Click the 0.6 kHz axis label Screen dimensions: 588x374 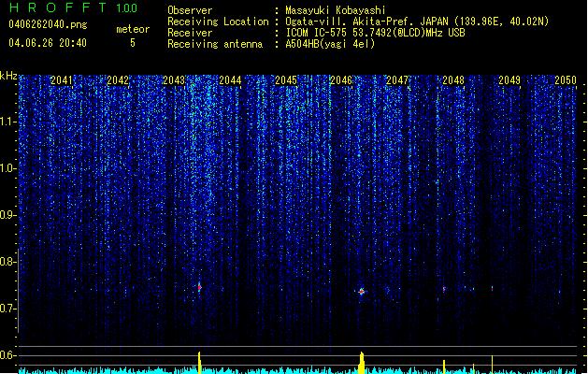[8, 355]
